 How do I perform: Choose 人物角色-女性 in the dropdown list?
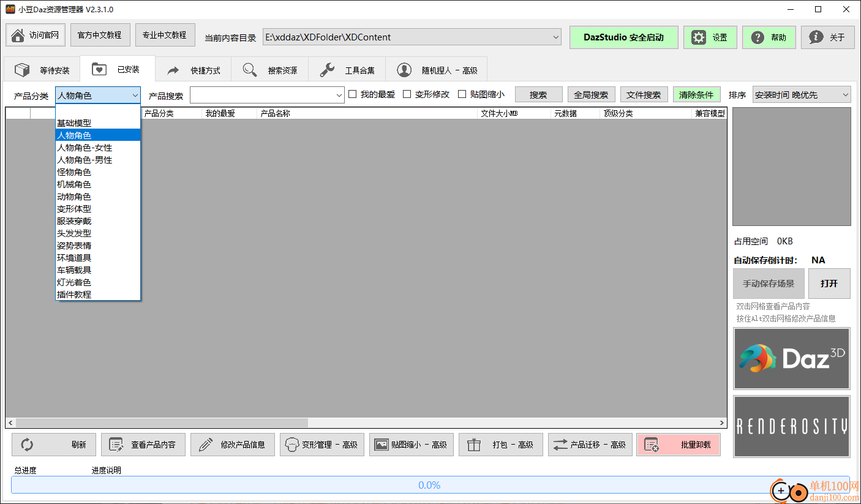[x=98, y=148]
